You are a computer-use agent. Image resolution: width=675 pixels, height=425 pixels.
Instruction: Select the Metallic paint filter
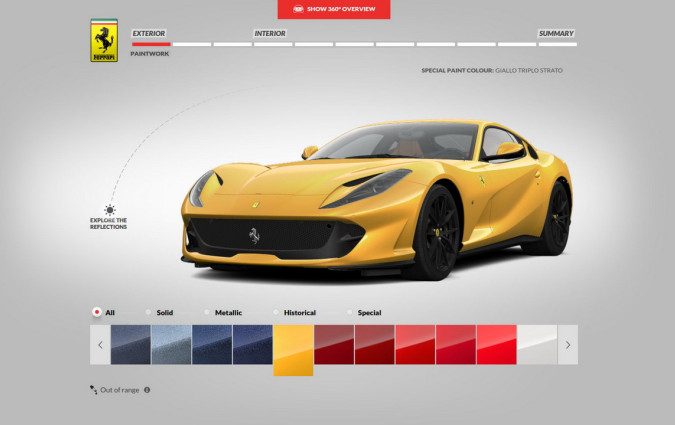point(207,313)
